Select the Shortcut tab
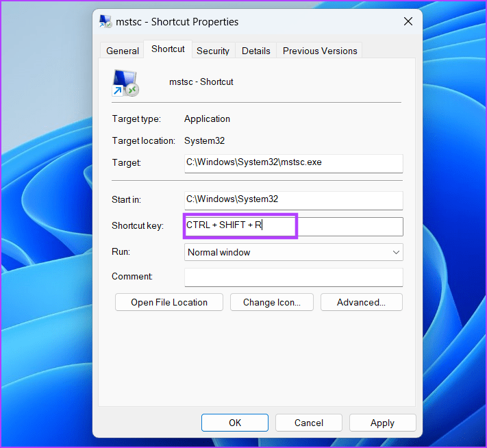 click(168, 49)
